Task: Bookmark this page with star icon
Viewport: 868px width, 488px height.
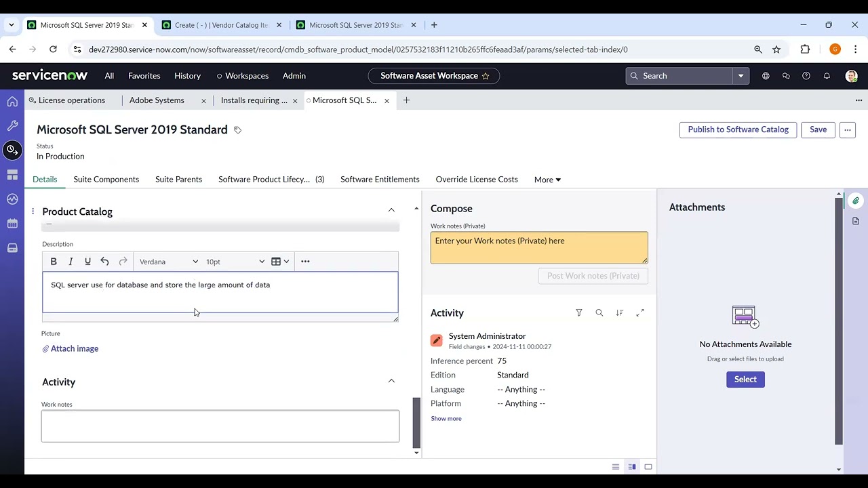Action: click(776, 49)
